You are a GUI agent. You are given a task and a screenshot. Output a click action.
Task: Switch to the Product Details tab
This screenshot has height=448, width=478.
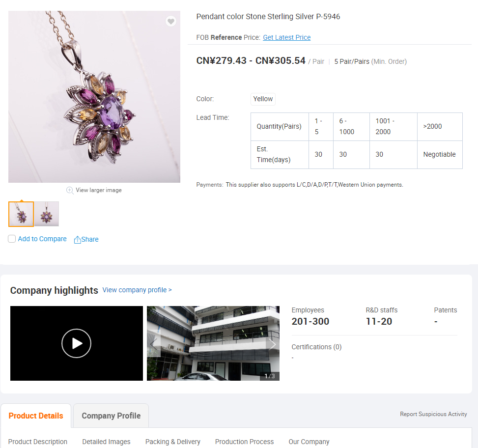36,416
